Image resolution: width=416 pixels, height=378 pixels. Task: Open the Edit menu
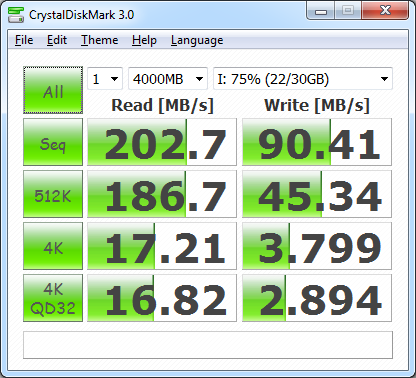[x=57, y=40]
